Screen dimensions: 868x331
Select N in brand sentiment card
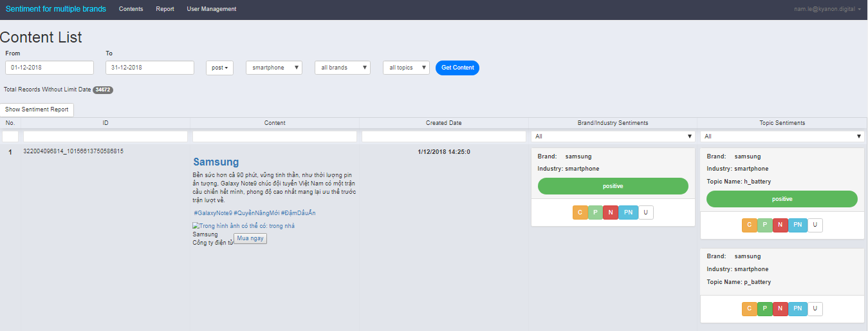pos(611,213)
